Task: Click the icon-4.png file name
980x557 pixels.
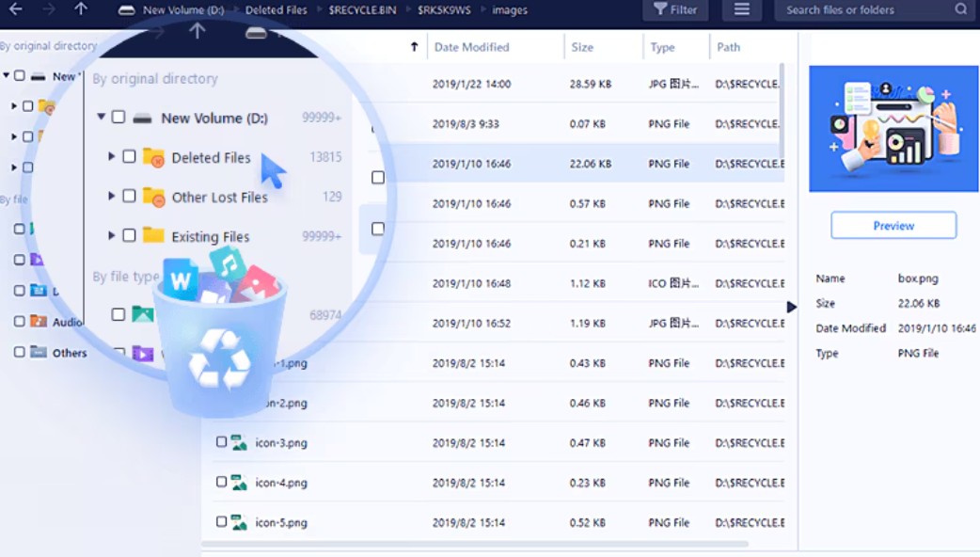Action: [x=280, y=483]
